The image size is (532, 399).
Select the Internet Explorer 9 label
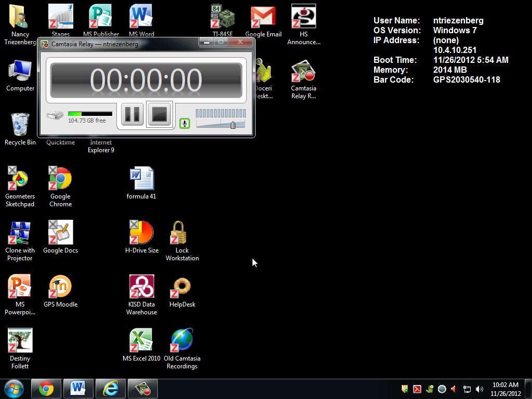coord(101,146)
